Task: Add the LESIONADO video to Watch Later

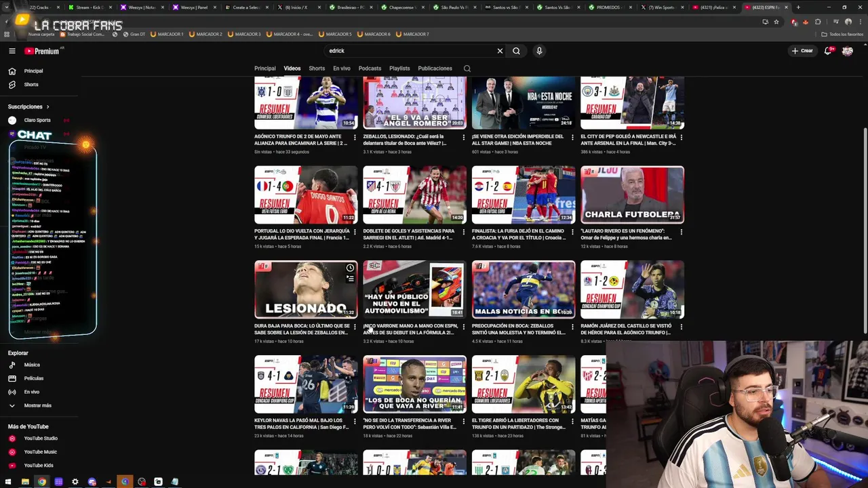Action: [x=350, y=268]
